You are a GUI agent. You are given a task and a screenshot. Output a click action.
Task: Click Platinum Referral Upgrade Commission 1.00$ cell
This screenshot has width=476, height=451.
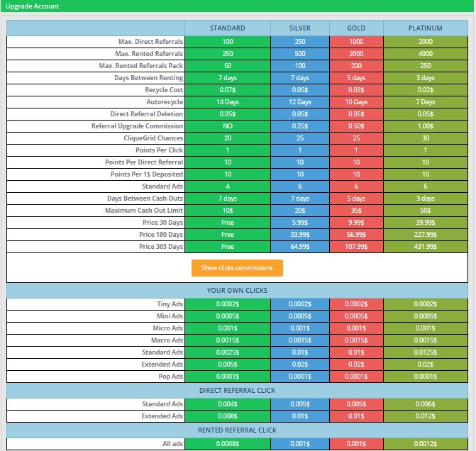426,126
